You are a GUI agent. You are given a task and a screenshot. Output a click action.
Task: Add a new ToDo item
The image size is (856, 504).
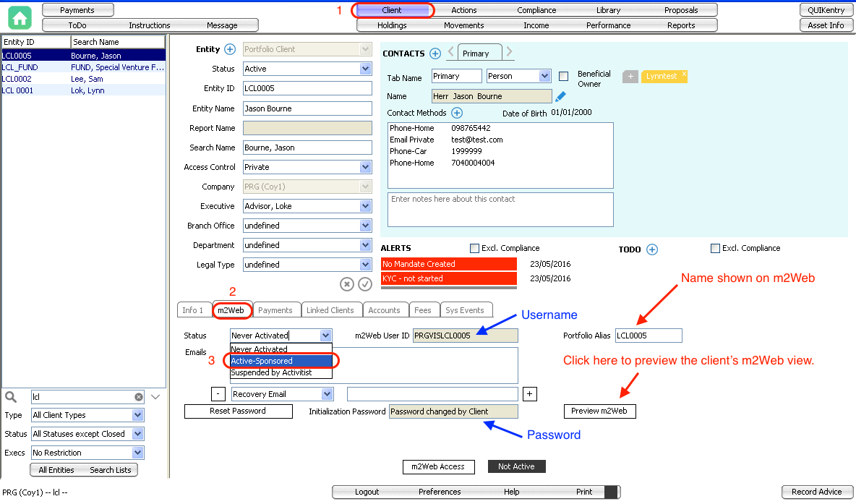click(652, 249)
